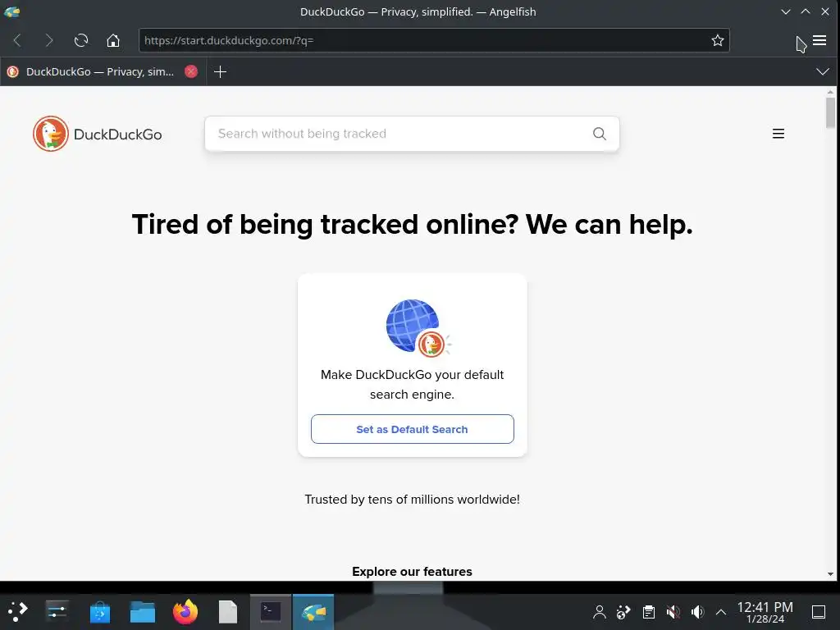Click the URL address bar

point(423,40)
